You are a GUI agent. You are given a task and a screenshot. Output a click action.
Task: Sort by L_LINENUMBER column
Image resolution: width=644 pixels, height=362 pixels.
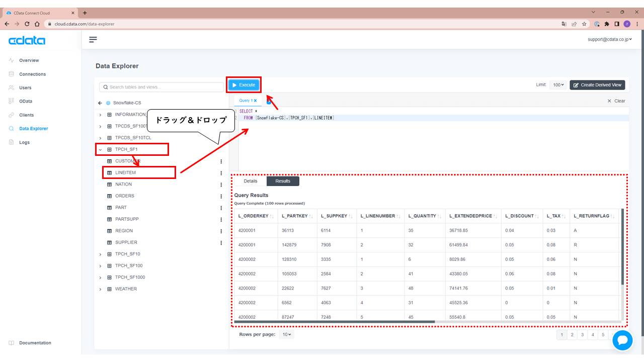point(399,216)
